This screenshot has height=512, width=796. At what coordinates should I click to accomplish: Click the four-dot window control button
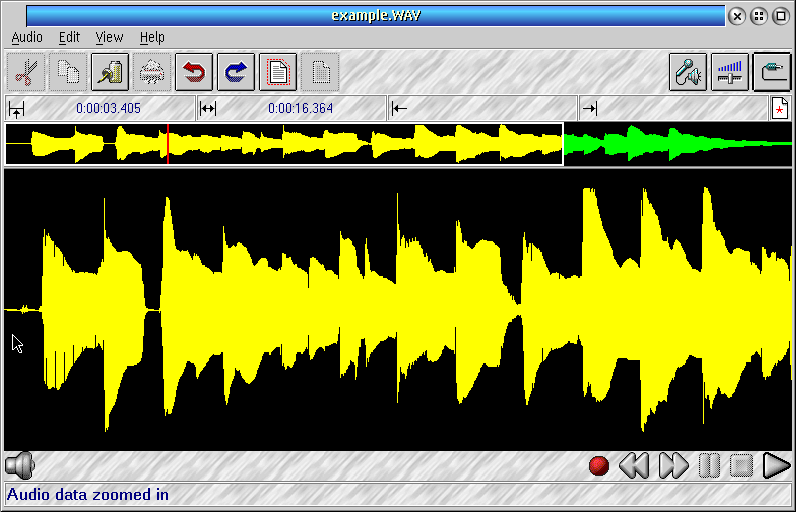[759, 16]
